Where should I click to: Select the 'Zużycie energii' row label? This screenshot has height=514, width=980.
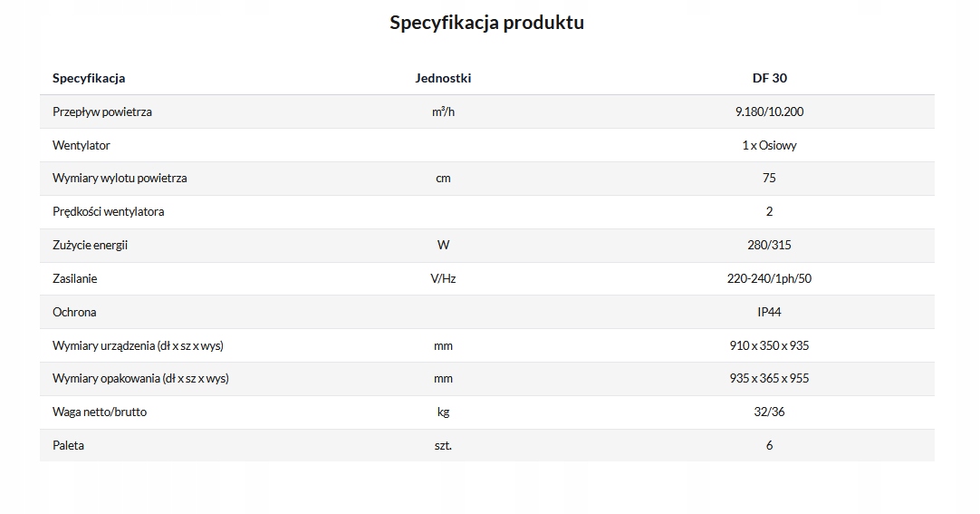coord(91,245)
